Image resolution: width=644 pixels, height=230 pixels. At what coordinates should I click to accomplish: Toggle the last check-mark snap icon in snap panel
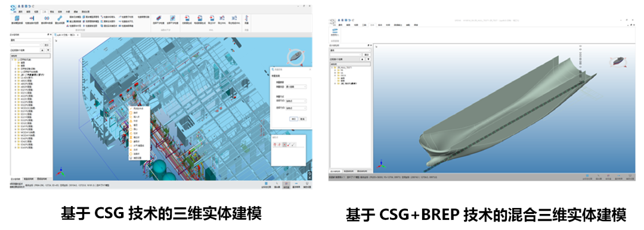293,145
